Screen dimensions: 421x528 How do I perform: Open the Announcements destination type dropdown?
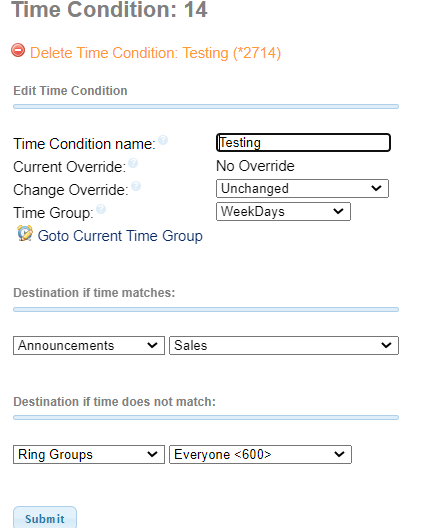[x=89, y=345]
